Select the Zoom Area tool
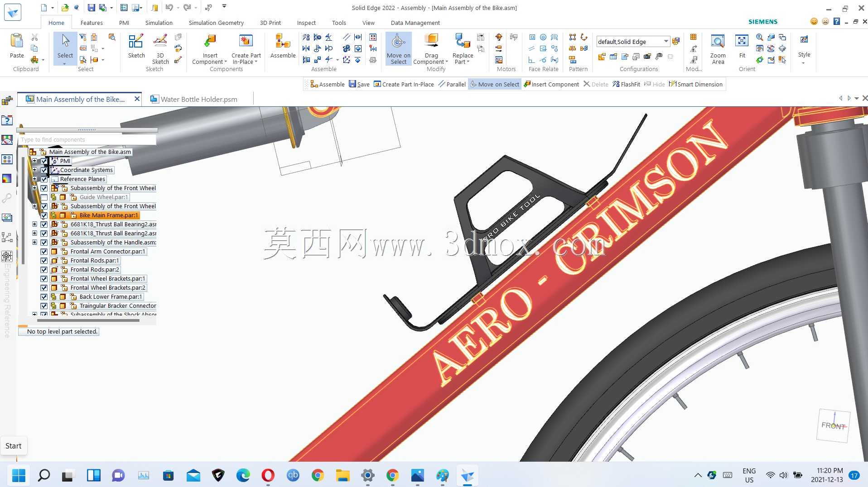 click(718, 49)
